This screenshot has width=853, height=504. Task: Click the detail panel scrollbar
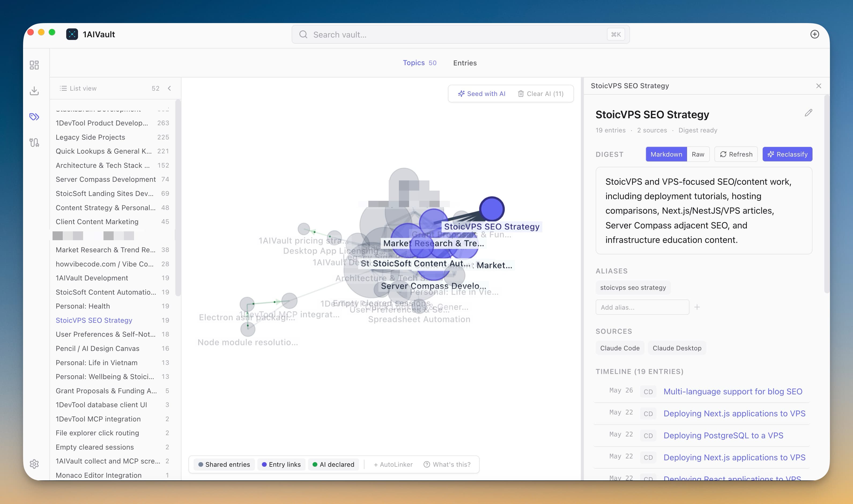click(827, 194)
